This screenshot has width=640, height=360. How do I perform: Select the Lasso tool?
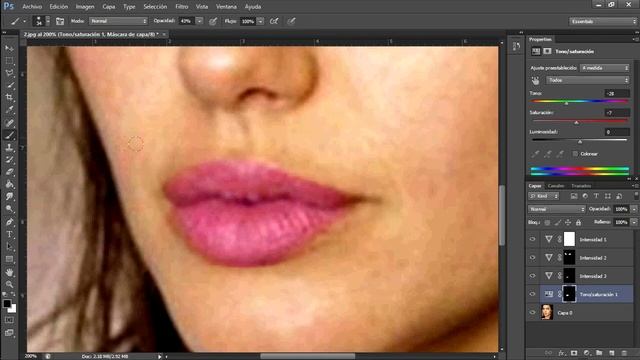click(9, 73)
